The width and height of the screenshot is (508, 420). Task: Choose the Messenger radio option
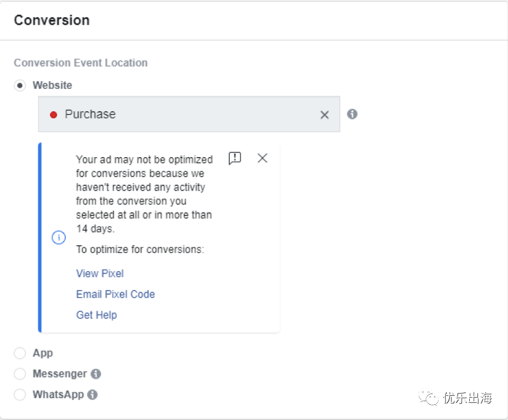coord(21,374)
